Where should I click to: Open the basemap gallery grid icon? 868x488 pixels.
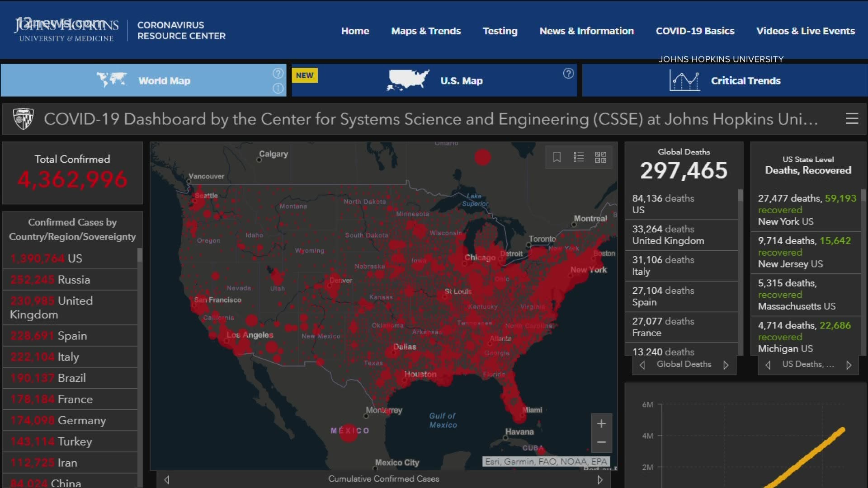point(600,157)
